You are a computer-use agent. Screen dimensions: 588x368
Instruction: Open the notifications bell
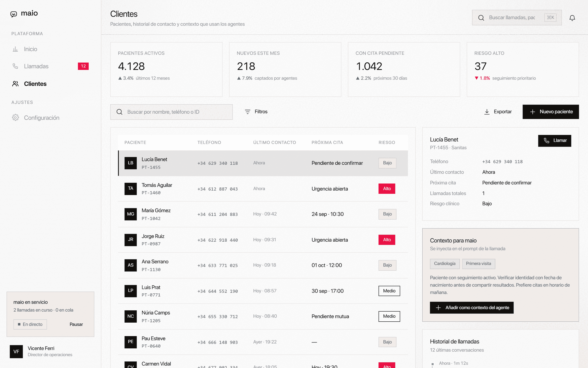[572, 18]
